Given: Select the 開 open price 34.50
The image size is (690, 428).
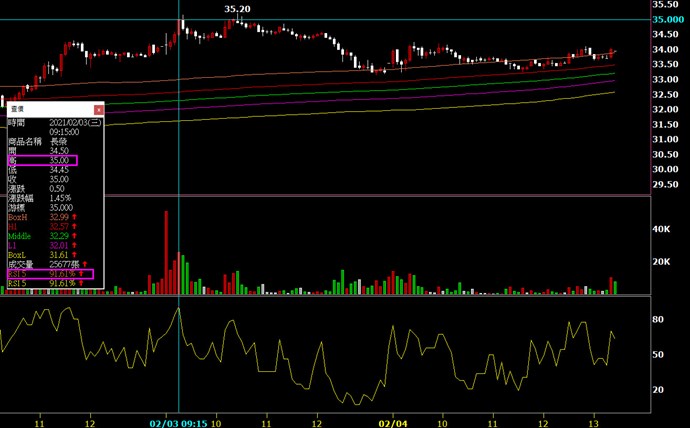Looking at the screenshot, I should pos(59,151).
